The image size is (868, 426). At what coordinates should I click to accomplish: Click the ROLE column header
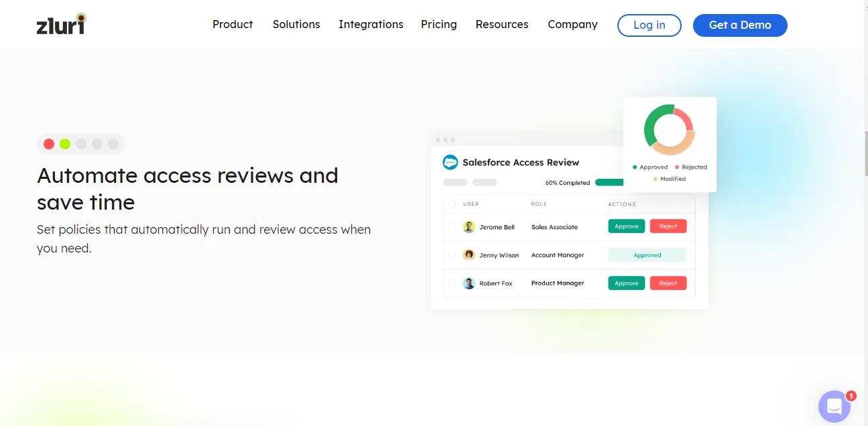(539, 204)
